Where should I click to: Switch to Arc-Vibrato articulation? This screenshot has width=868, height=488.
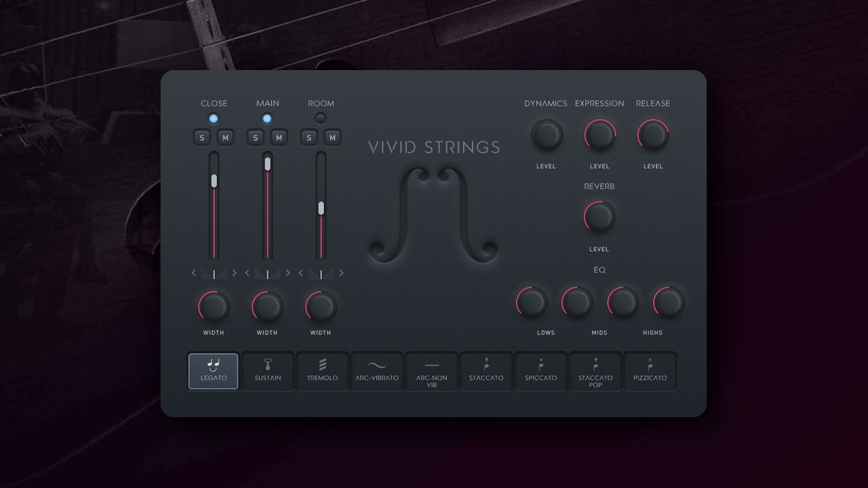377,371
